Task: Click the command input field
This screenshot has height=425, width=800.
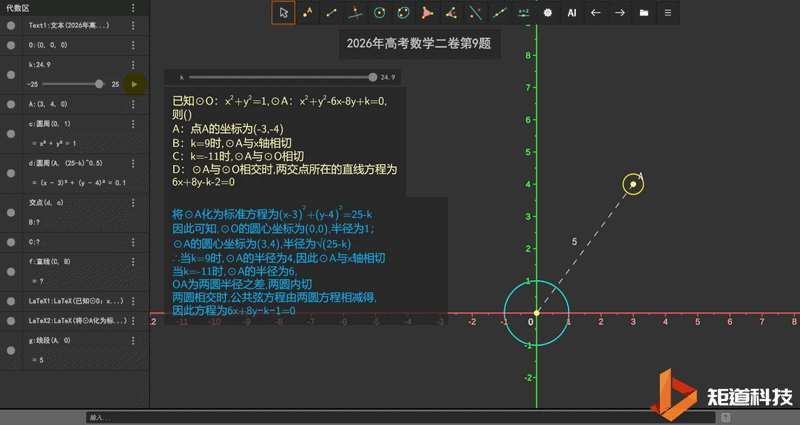Action: pos(401,417)
